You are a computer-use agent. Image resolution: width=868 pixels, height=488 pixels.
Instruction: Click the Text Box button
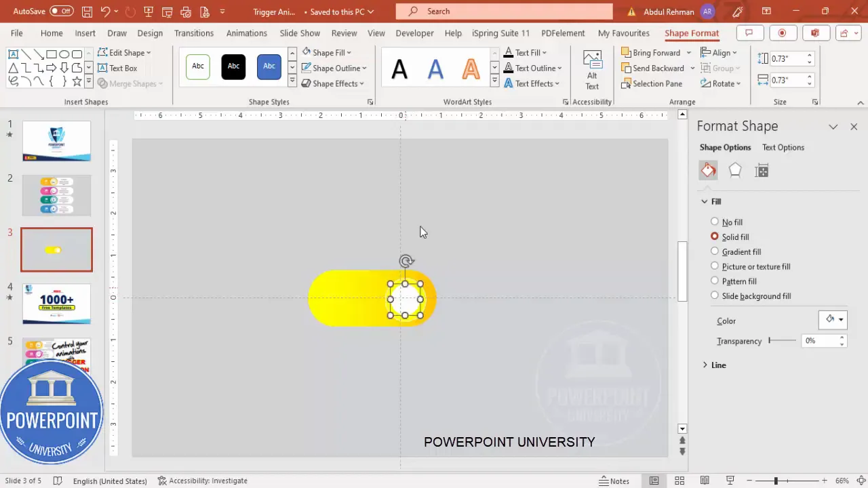tap(117, 68)
